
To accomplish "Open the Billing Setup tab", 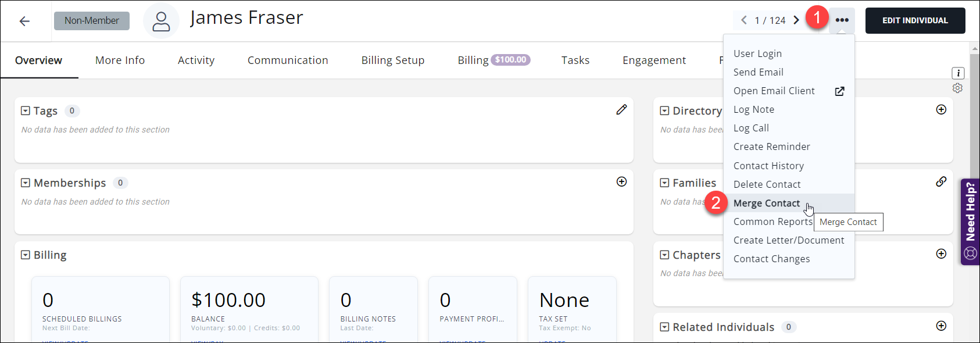I will (x=393, y=60).
